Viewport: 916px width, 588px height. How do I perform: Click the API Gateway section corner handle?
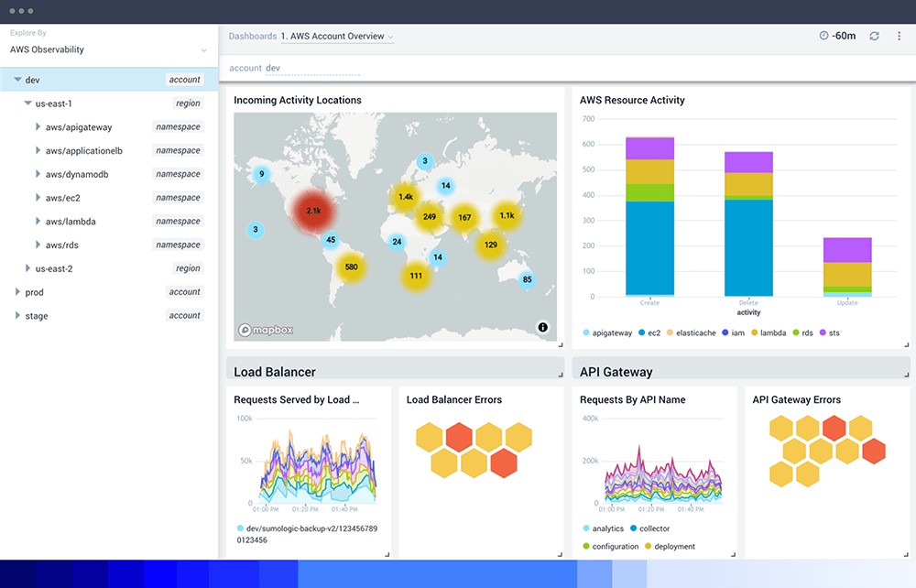[x=907, y=375]
